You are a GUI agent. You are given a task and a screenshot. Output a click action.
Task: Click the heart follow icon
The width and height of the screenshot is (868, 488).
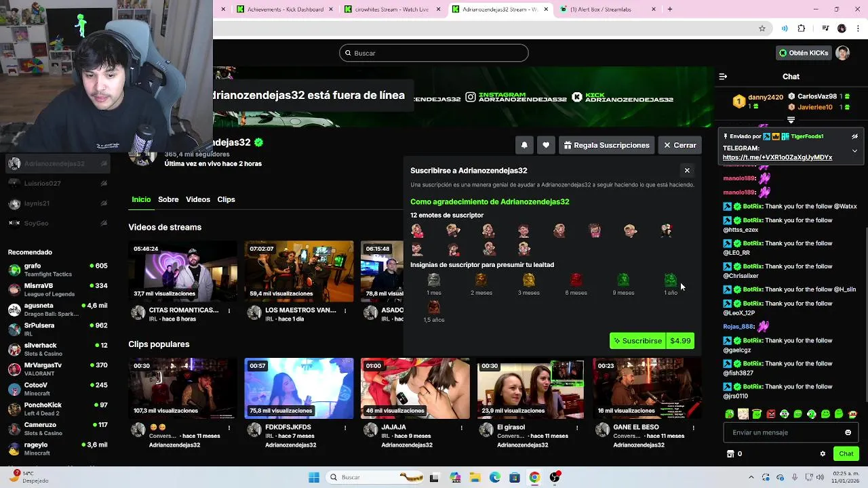[546, 145]
